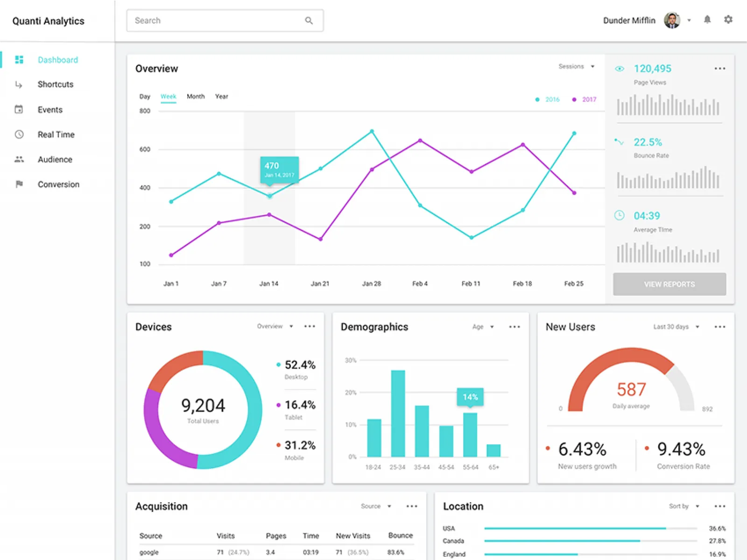The width and height of the screenshot is (747, 560).
Task: Toggle the 2016 series in the legend
Action: pos(537,99)
